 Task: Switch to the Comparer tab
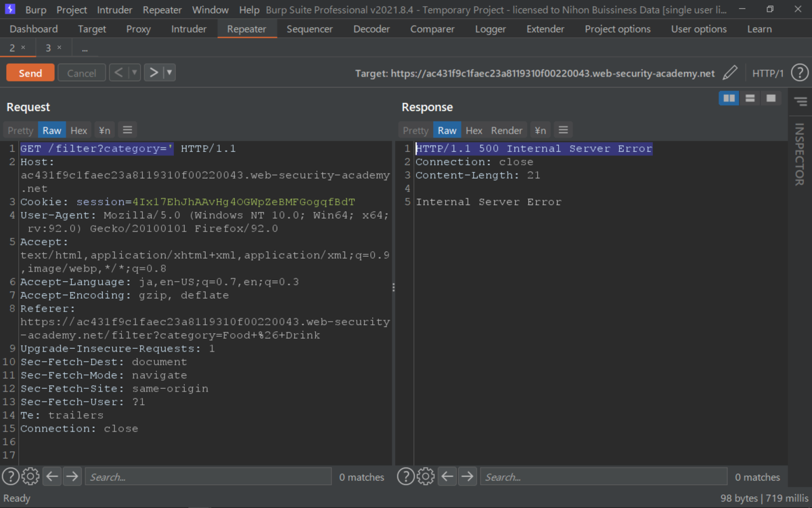[x=432, y=29]
